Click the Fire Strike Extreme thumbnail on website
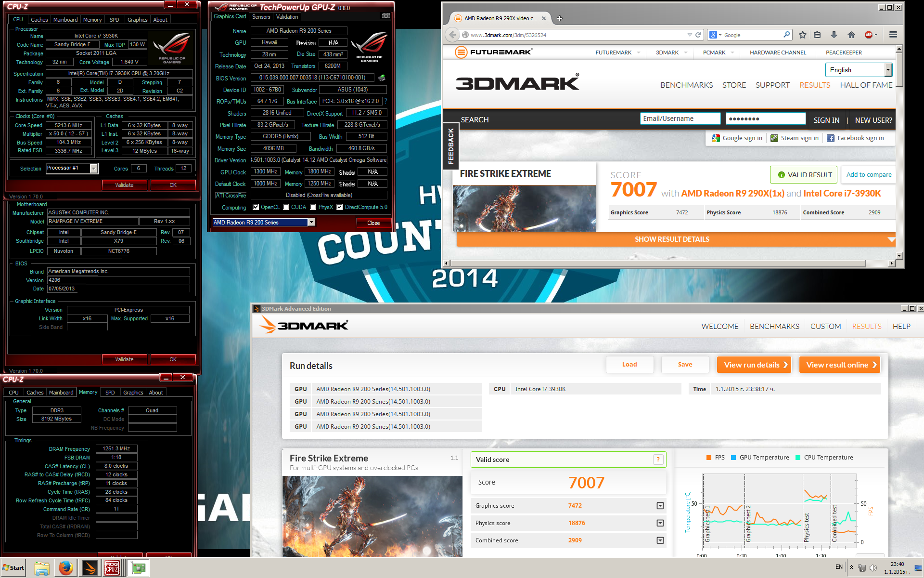924x578 pixels. (x=524, y=208)
